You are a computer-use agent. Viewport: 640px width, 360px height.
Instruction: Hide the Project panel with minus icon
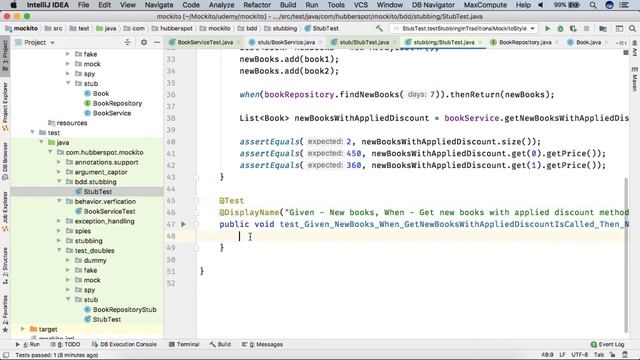pos(157,42)
